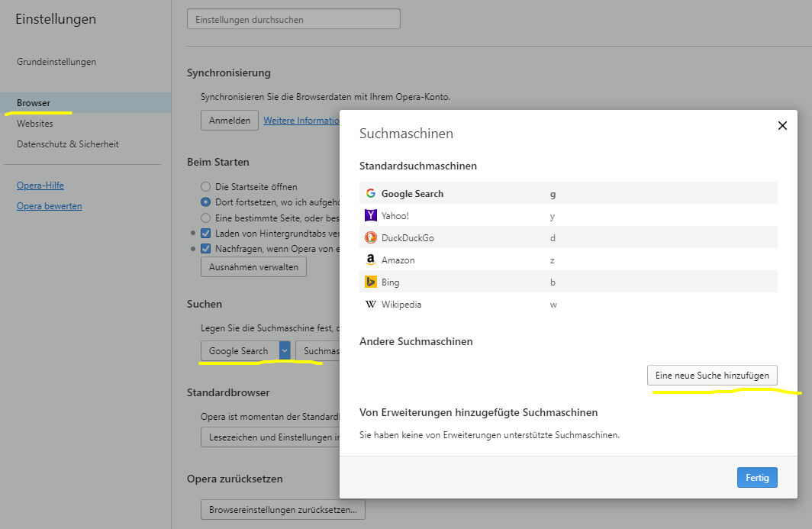This screenshot has width=812, height=529.
Task: Toggle 'Laden von Hintergrundtabs' checkbox
Action: (x=205, y=233)
